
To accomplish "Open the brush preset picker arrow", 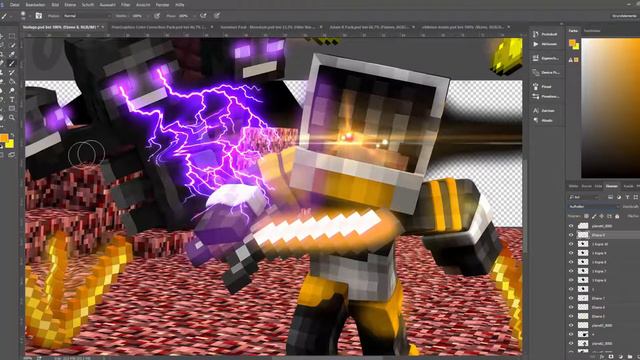I will 29,16.
